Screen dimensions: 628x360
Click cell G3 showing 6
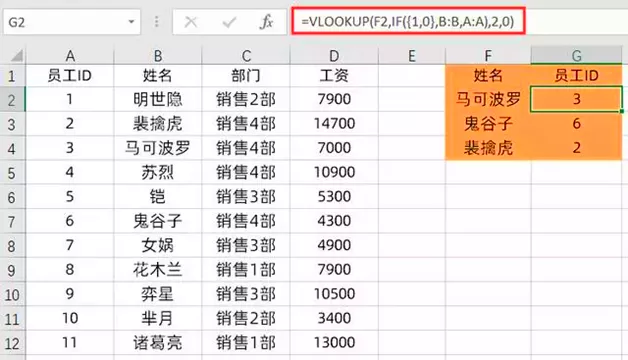tap(576, 124)
